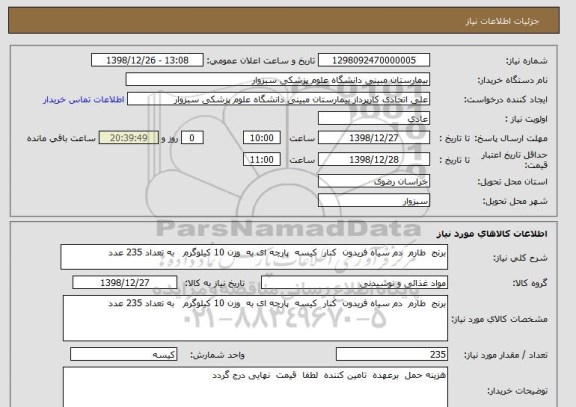Image resolution: width=576 pixels, height=407 pixels.
Task: Select the واحد شمارش field showing کیسه
Action: pyautogui.click(x=123, y=354)
